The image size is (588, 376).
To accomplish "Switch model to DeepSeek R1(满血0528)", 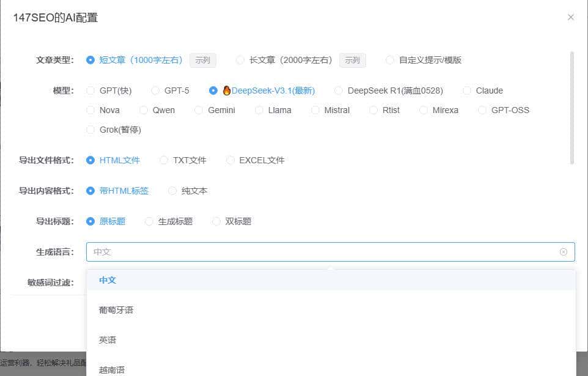I will 339,90.
